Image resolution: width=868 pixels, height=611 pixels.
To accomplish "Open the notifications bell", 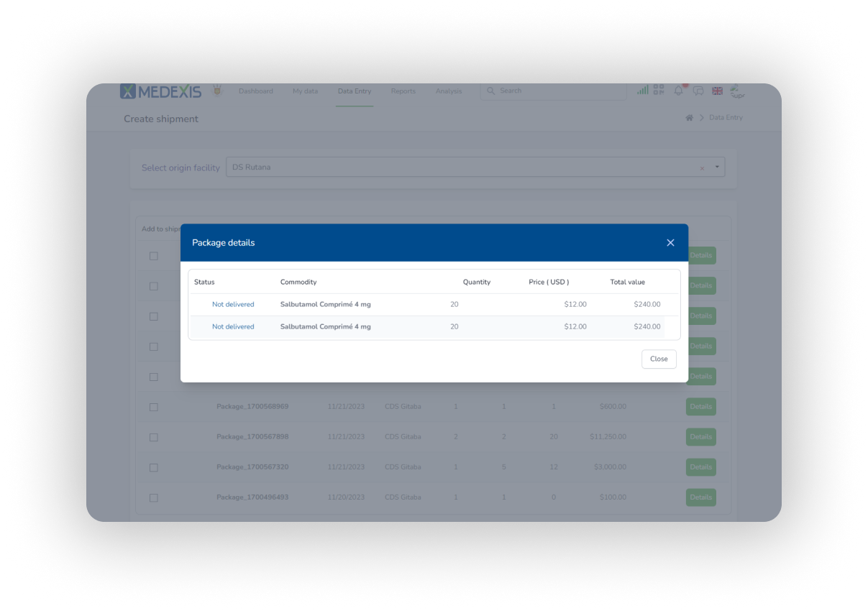I will pyautogui.click(x=678, y=91).
